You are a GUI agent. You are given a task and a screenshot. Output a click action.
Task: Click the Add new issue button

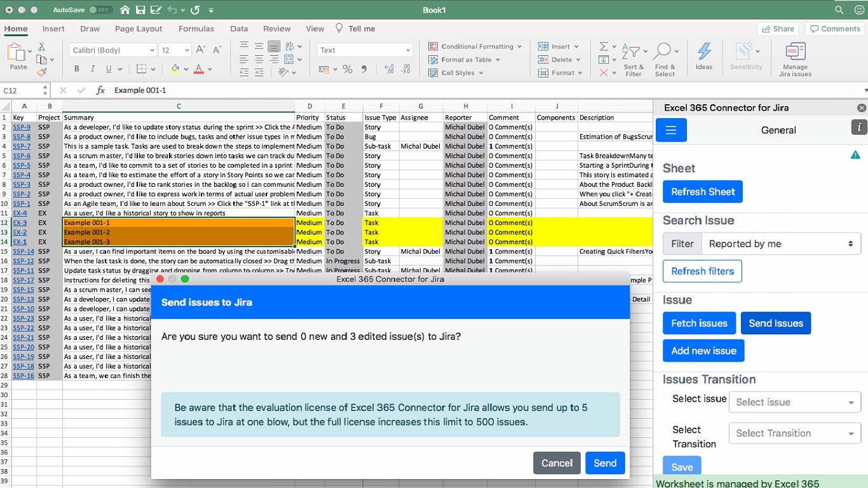click(x=703, y=351)
